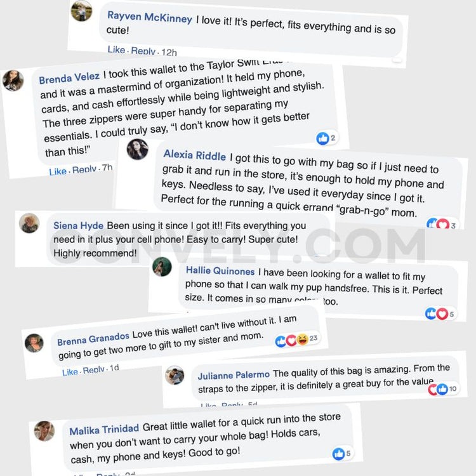Click the thumbs-up reaction on Julianne Palermo's comment
This screenshot has width=476, height=476.
(x=442, y=389)
